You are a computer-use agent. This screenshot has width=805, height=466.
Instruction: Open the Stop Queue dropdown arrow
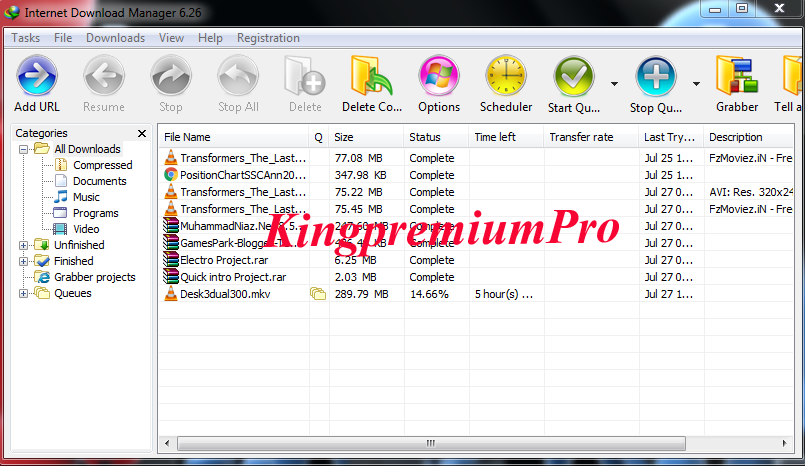696,84
